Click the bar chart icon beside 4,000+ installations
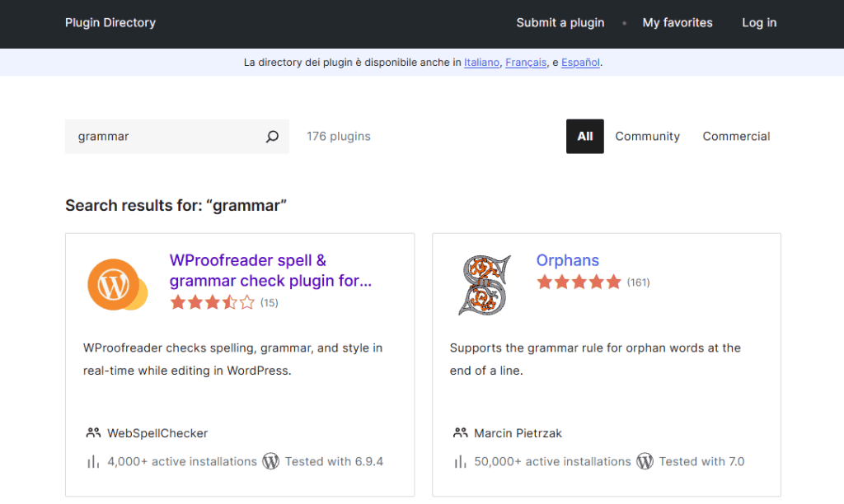Image resolution: width=844 pixels, height=504 pixels. [x=93, y=461]
